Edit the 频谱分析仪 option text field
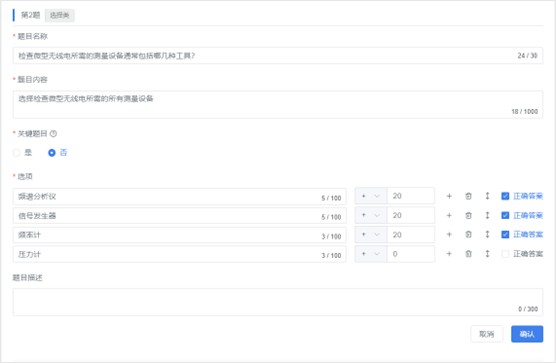556x363 pixels. (179, 197)
